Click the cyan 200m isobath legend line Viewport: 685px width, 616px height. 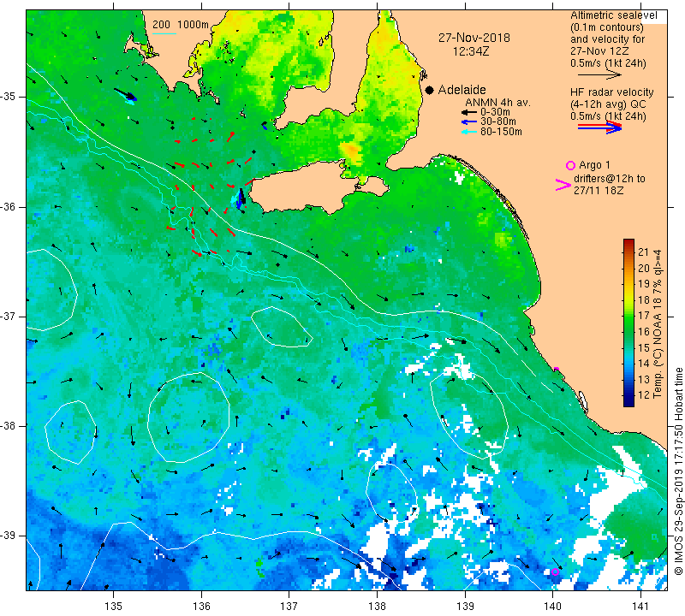(164, 33)
